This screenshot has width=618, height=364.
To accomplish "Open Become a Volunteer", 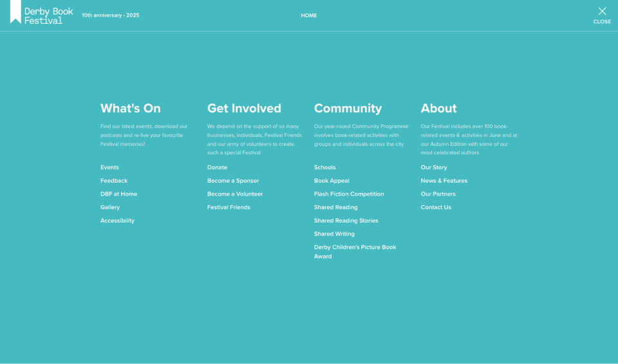I will tap(235, 194).
